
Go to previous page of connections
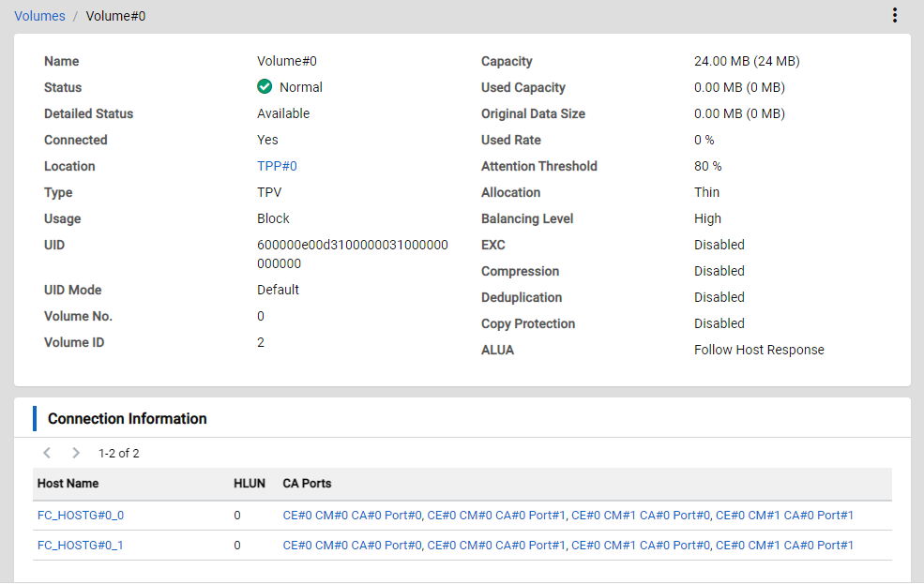47,453
